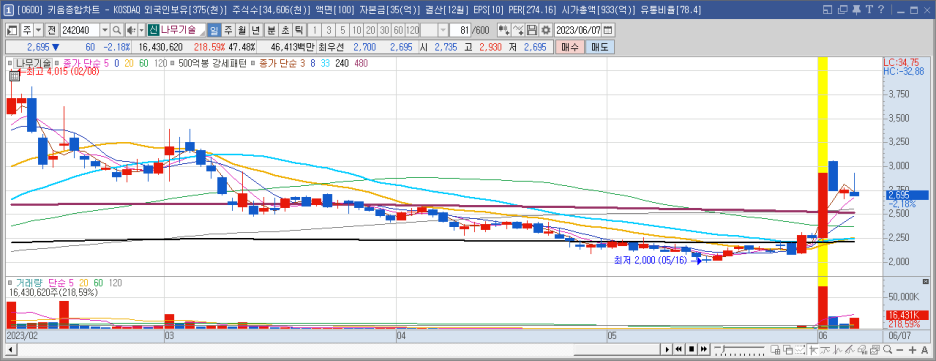This screenshot has width=936, height=361.
Task: Click the date field 2023/06/07
Action: coord(578,30)
